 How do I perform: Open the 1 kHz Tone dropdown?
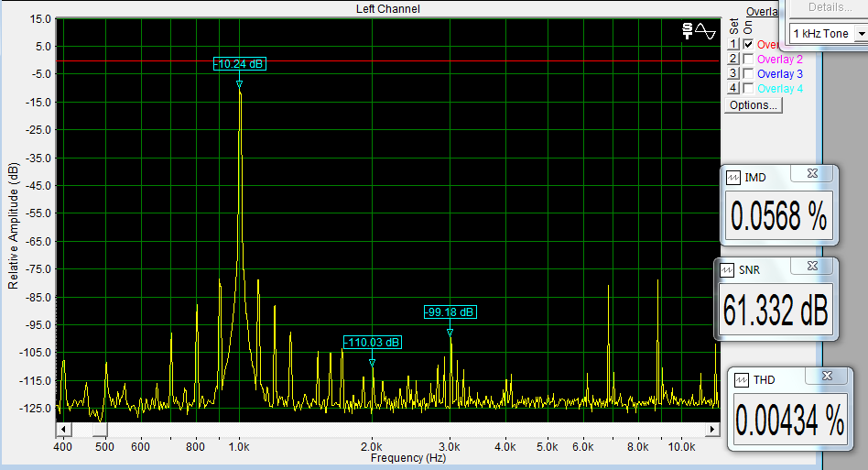[x=862, y=34]
